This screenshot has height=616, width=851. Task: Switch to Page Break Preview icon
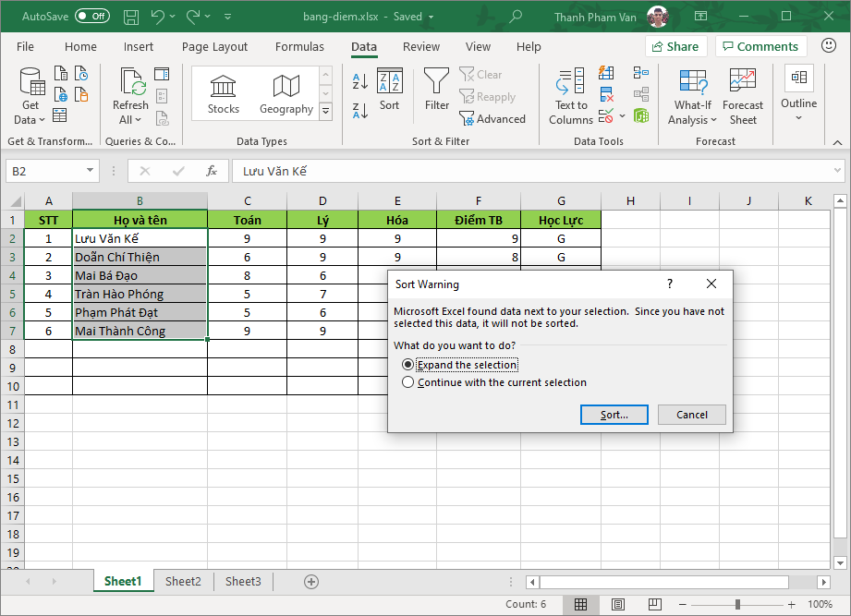(x=654, y=604)
